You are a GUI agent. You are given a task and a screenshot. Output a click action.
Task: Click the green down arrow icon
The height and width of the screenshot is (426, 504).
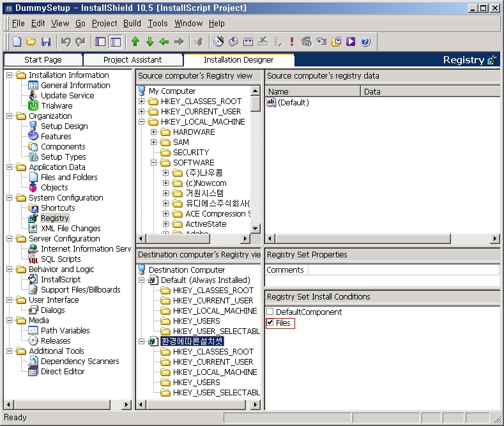point(149,42)
